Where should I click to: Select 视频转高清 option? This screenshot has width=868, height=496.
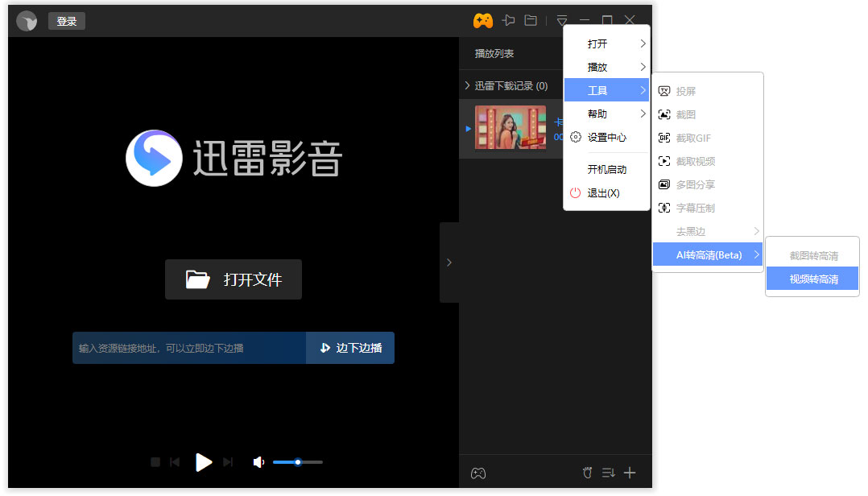812,279
